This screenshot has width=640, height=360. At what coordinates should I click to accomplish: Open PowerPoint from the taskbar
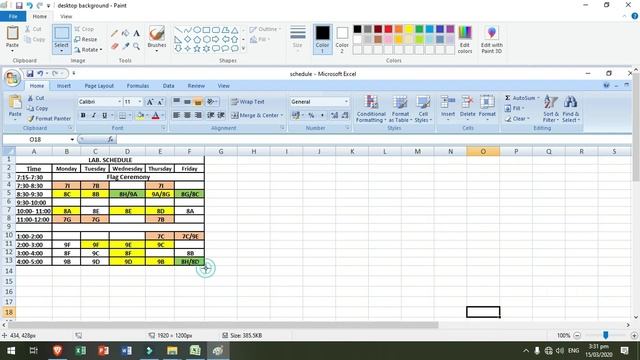coord(103,351)
